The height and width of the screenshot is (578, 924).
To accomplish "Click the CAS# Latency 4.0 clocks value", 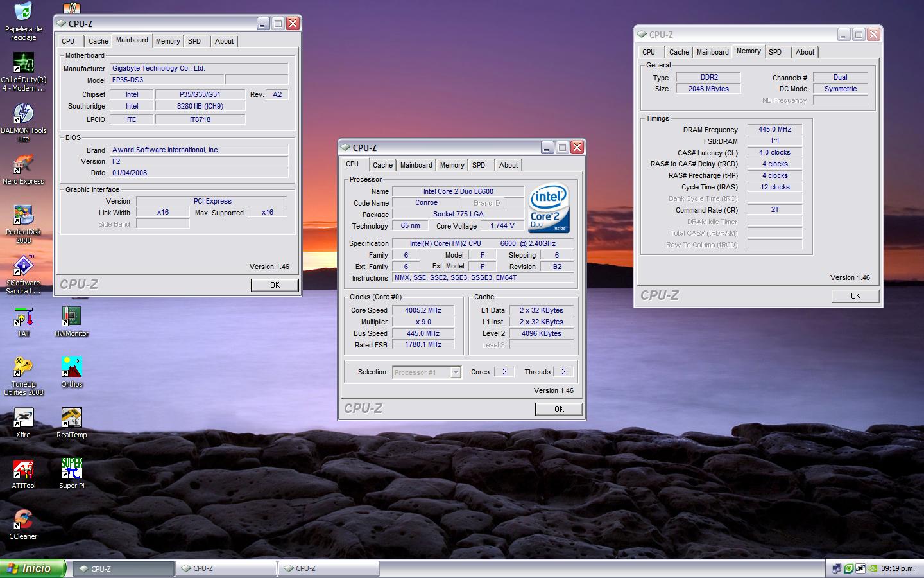I will 774,152.
